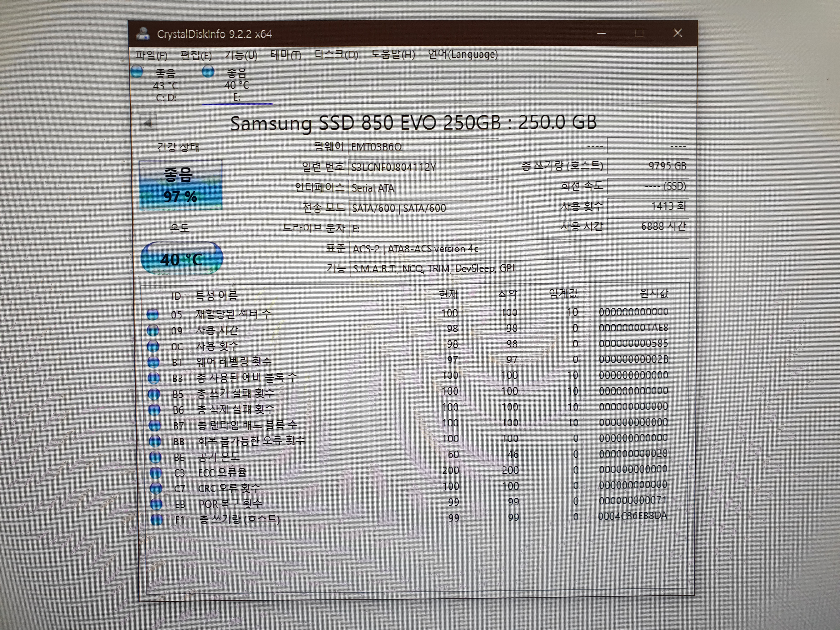
Task: Click status icon for F1 총 쓰기량
Action: (x=157, y=520)
